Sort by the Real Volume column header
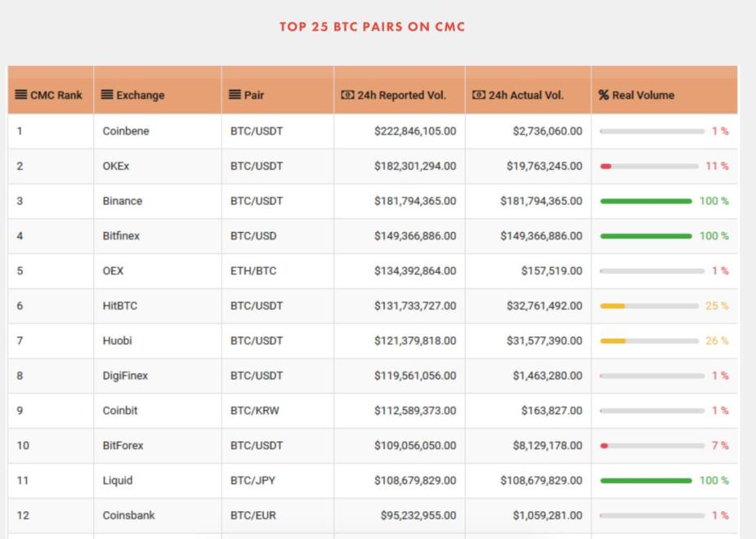 (643, 96)
